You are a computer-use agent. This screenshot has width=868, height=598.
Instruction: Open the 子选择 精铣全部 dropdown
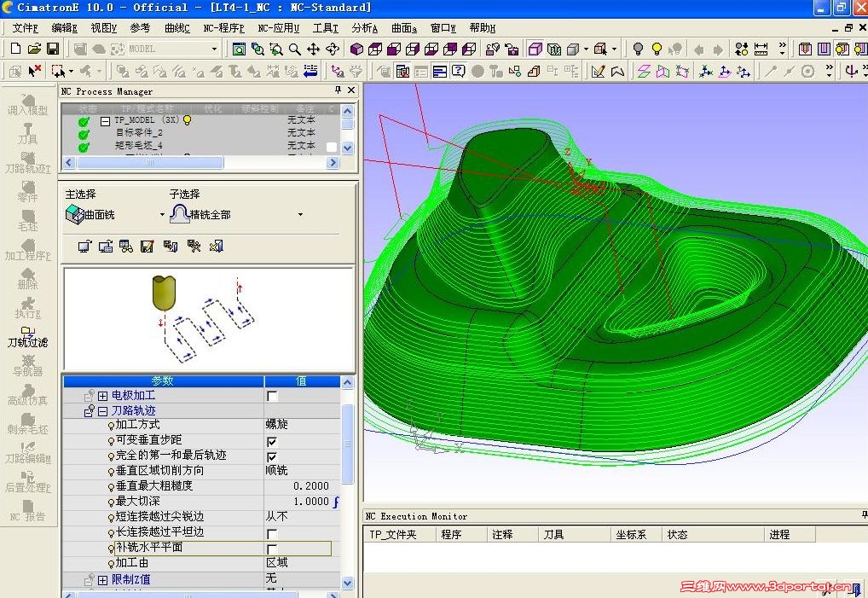tap(300, 215)
